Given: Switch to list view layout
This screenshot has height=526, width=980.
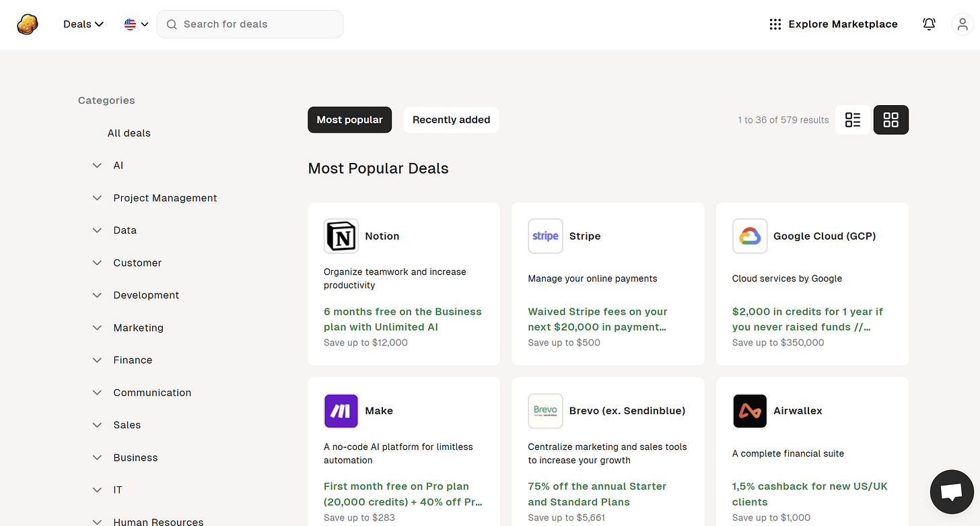Looking at the screenshot, I should [x=853, y=120].
